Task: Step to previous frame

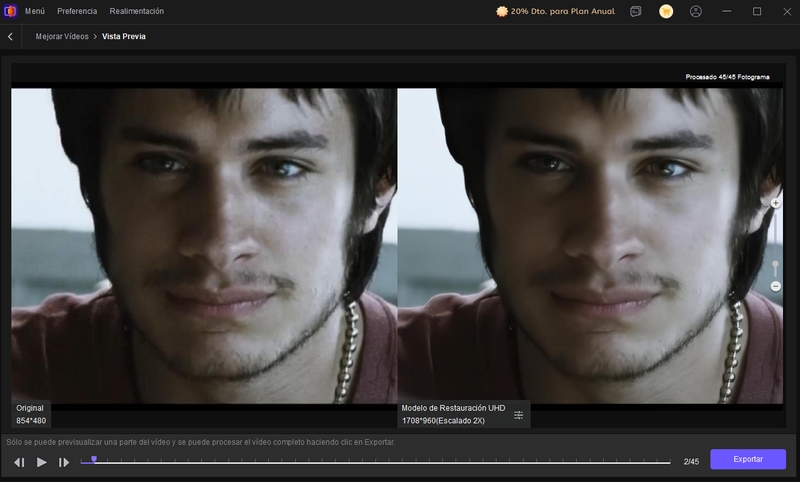Action: [x=19, y=462]
